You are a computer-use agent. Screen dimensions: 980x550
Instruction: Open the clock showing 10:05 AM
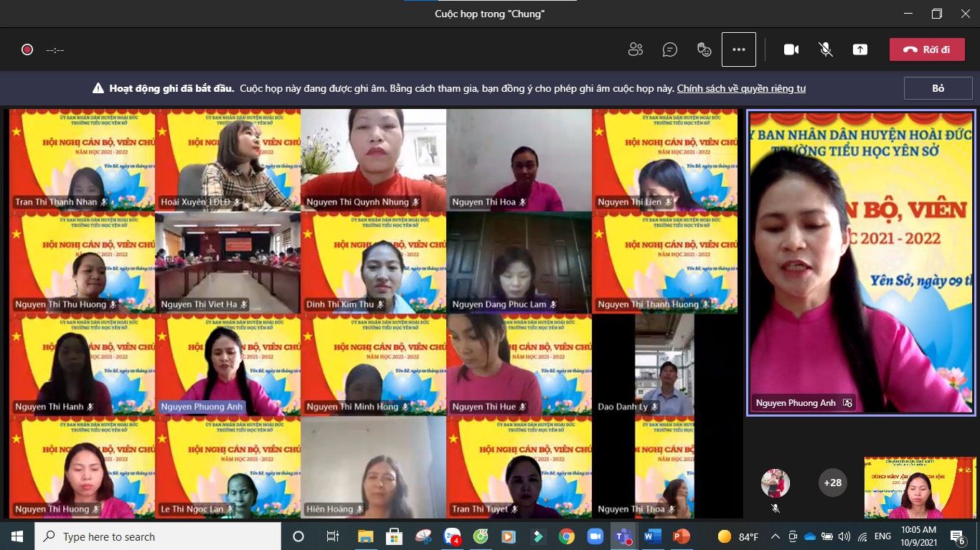[x=918, y=536]
